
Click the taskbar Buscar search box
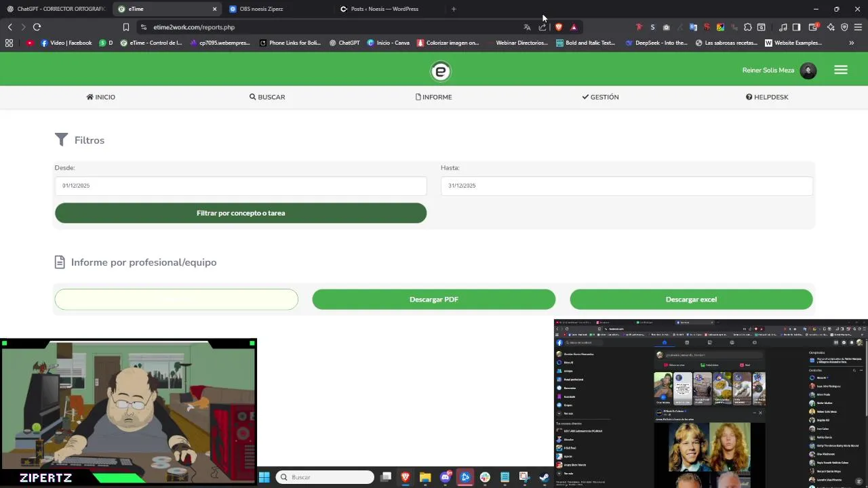326,477
